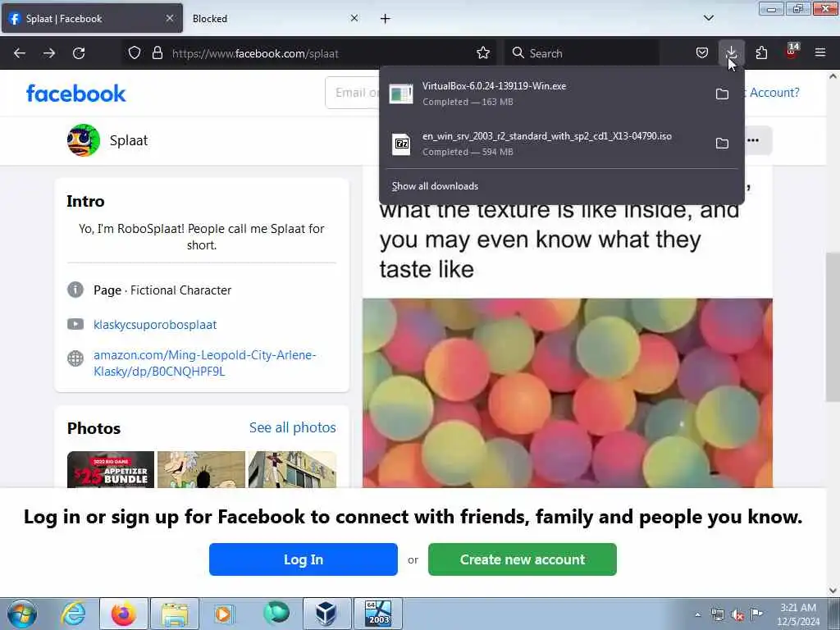
Task: Close the downloads panel via toolbar download icon
Action: point(731,53)
